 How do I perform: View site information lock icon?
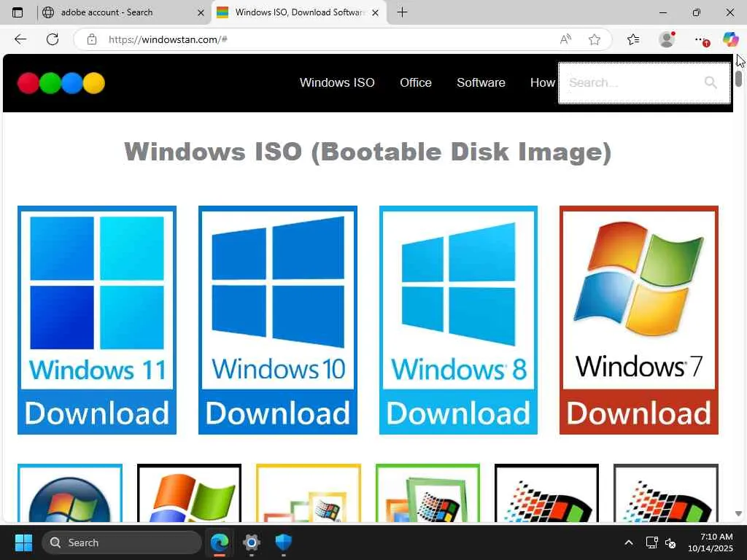coord(92,39)
